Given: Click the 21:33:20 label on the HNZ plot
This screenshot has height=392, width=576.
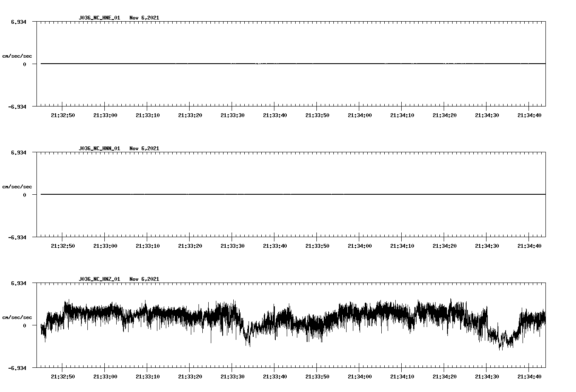Looking at the screenshot, I should point(190,377).
